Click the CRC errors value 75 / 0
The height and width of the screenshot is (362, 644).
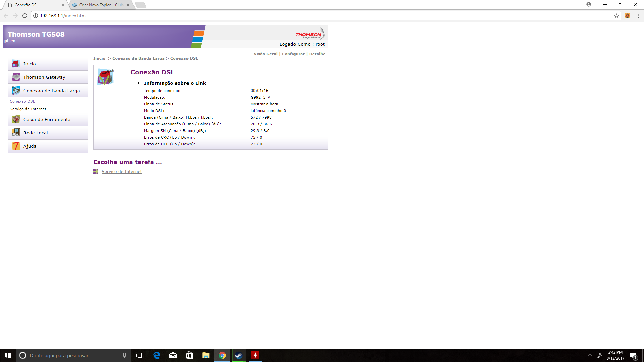256,137
